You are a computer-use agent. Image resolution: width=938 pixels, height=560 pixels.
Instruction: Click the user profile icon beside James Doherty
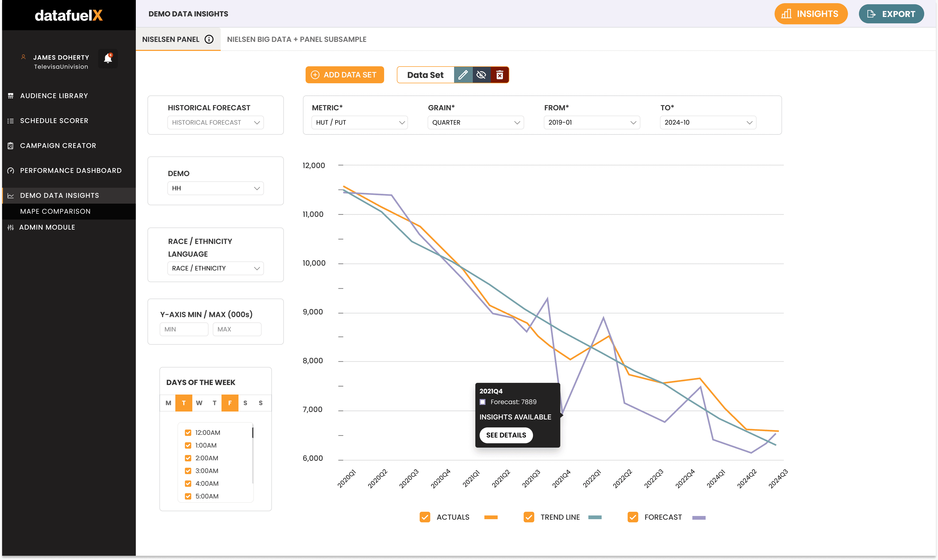pyautogui.click(x=23, y=57)
